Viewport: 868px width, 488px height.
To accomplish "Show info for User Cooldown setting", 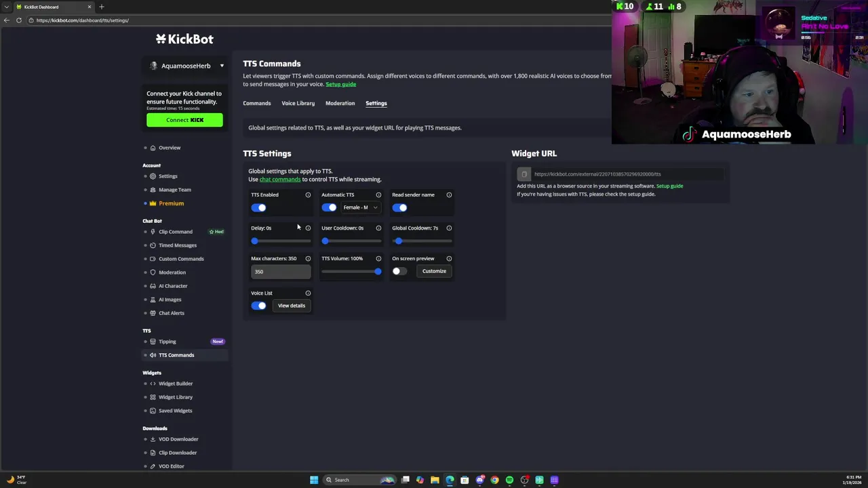I will coord(378,228).
